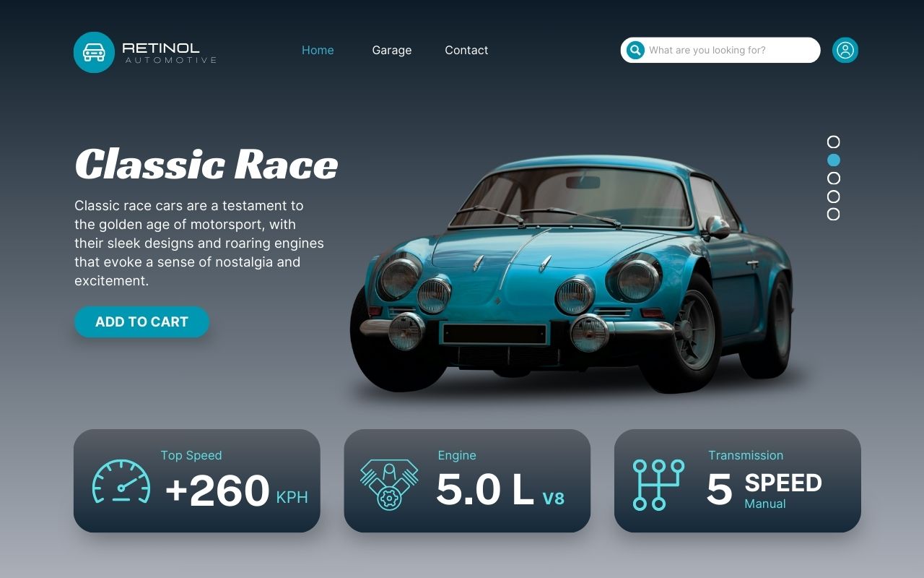
Task: Open the user profile icon
Action: tap(845, 50)
